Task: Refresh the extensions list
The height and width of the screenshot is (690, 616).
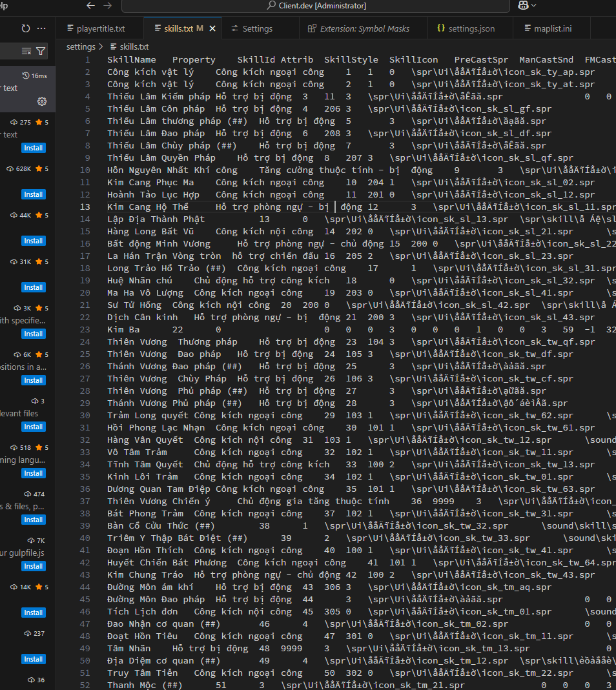Action: pos(25,28)
